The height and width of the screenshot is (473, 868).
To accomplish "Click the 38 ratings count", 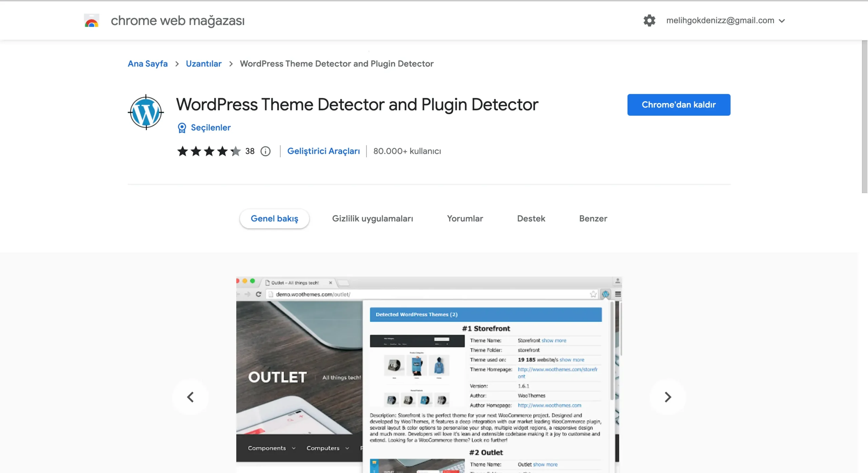I will tap(250, 151).
